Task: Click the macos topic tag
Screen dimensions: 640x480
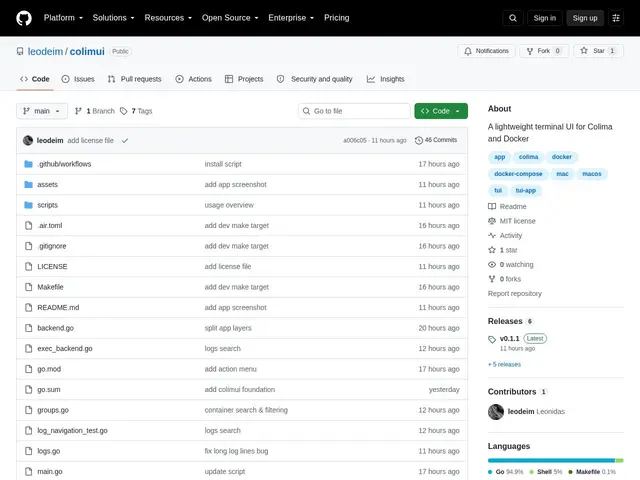Action: click(x=591, y=174)
